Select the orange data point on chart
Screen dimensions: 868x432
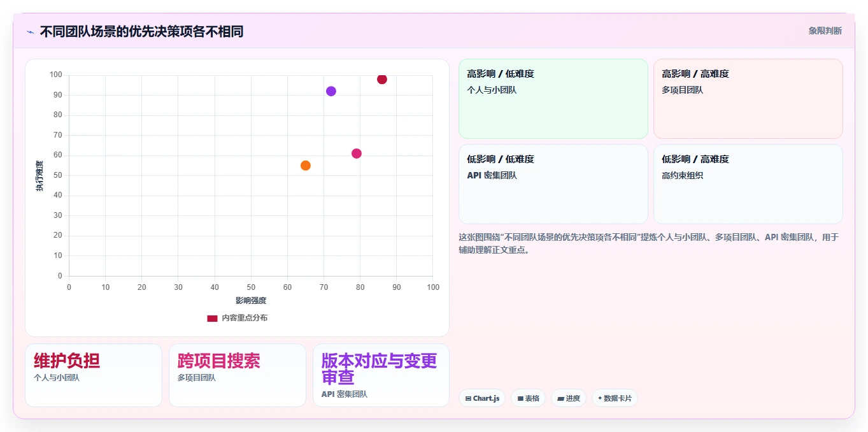(306, 166)
